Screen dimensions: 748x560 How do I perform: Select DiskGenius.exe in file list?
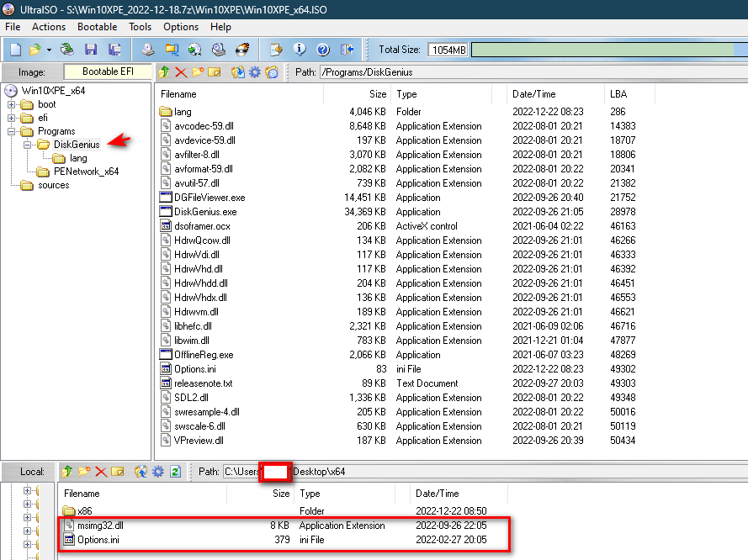pyautogui.click(x=205, y=212)
